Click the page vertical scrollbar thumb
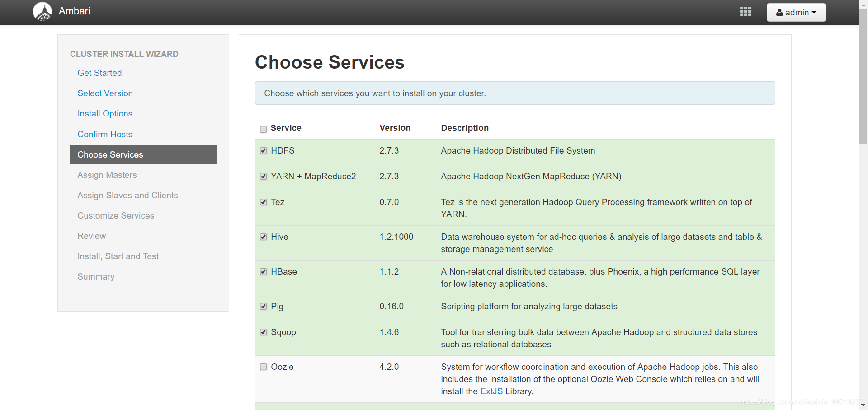The image size is (868, 410). (x=863, y=76)
